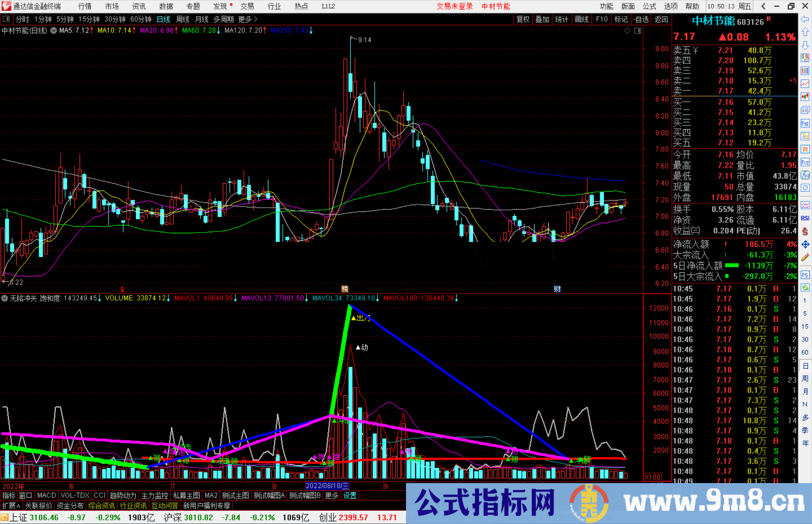Click 交易未登录 login link
The width and height of the screenshot is (812, 524).
point(454,6)
